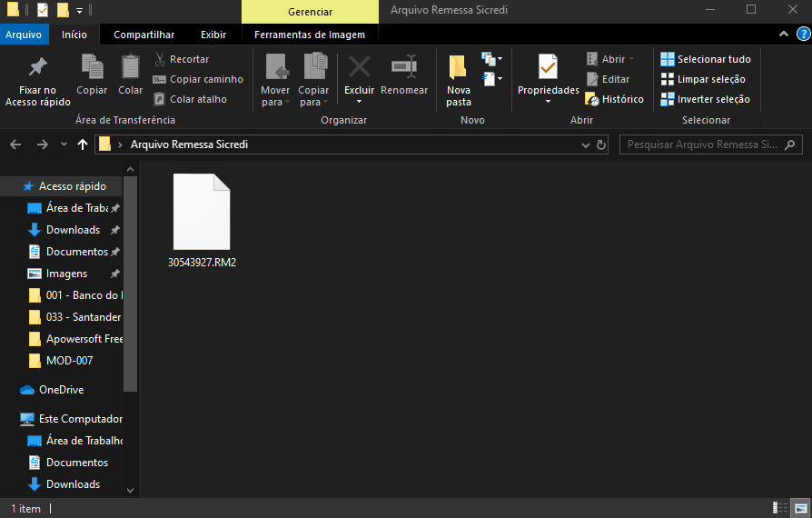Click the Quick Access properties checkmark icon
Image resolution: width=812 pixels, height=518 pixels.
[43, 9]
